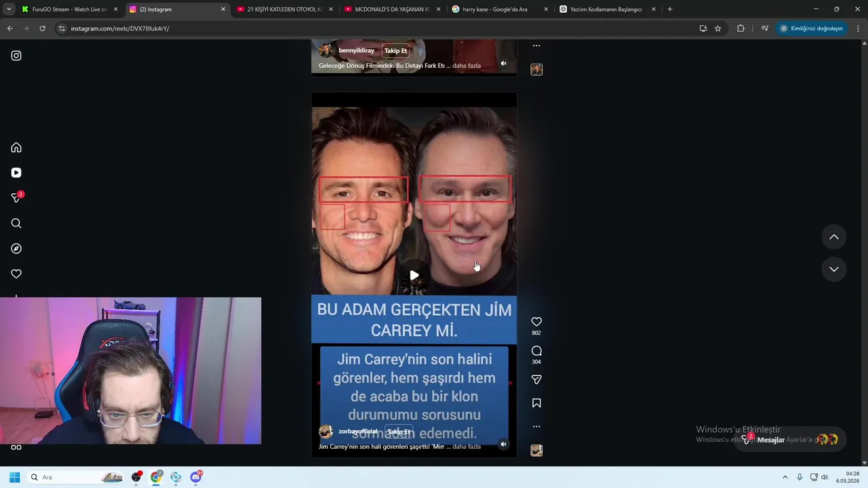Open the Chrome extensions menu
The width and height of the screenshot is (868, 488).
point(741,28)
